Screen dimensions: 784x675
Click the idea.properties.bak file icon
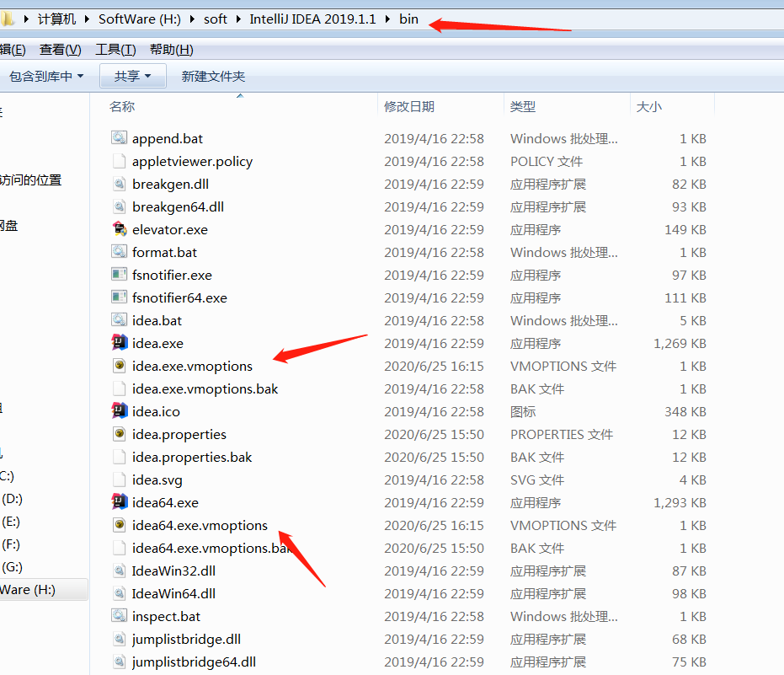click(x=119, y=457)
